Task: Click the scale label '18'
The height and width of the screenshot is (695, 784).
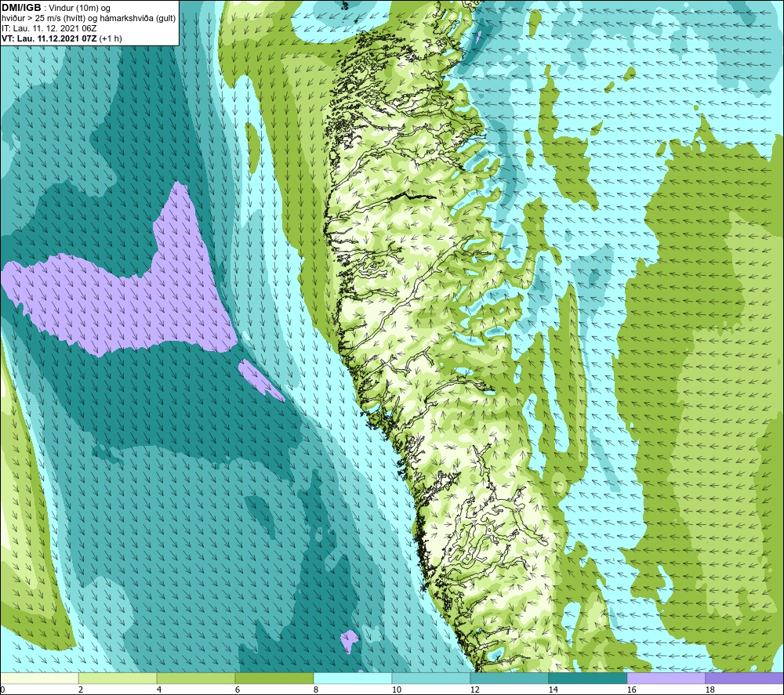Action: click(710, 690)
